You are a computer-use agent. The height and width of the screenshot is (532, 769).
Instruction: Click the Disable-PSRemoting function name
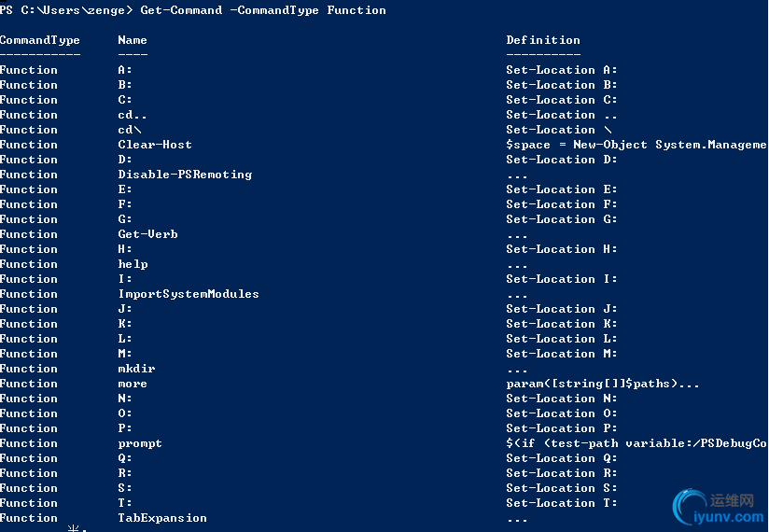(x=185, y=175)
